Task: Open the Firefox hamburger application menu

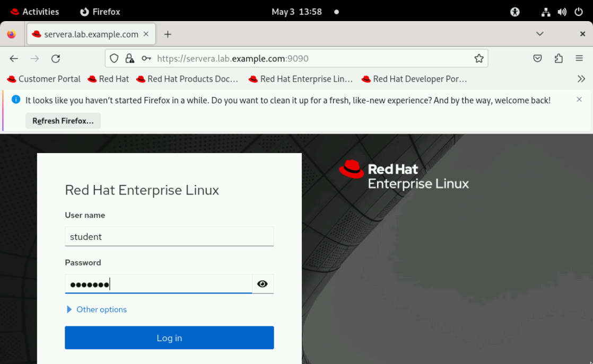Action: click(x=579, y=59)
